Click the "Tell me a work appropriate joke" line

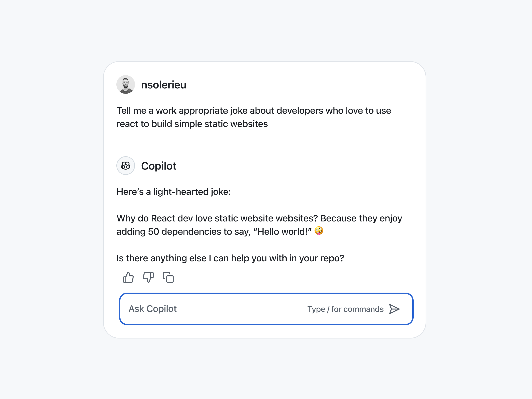(x=254, y=111)
